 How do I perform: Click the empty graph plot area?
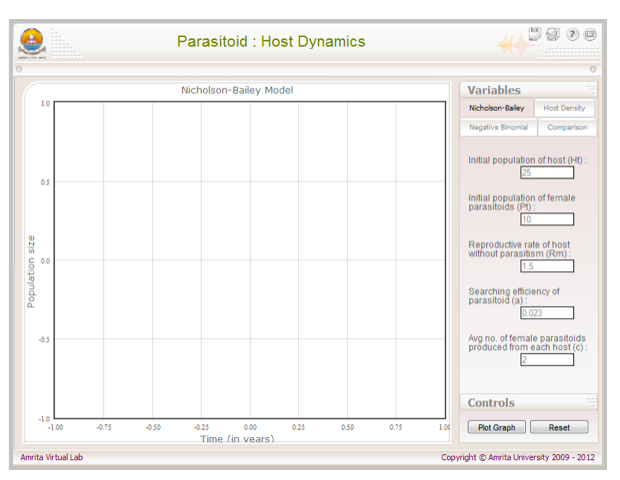(x=250, y=260)
